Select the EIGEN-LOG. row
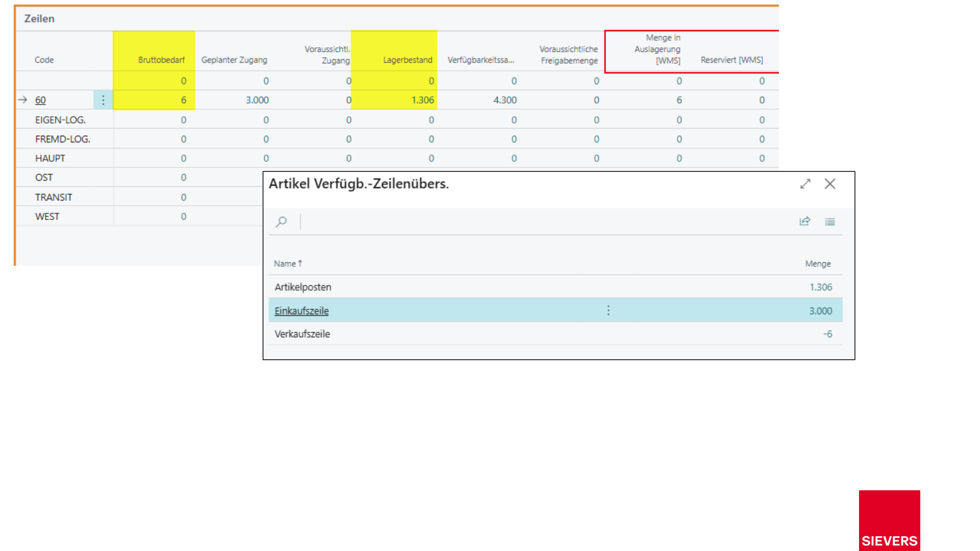Screen dimensions: 980x551 397,120
